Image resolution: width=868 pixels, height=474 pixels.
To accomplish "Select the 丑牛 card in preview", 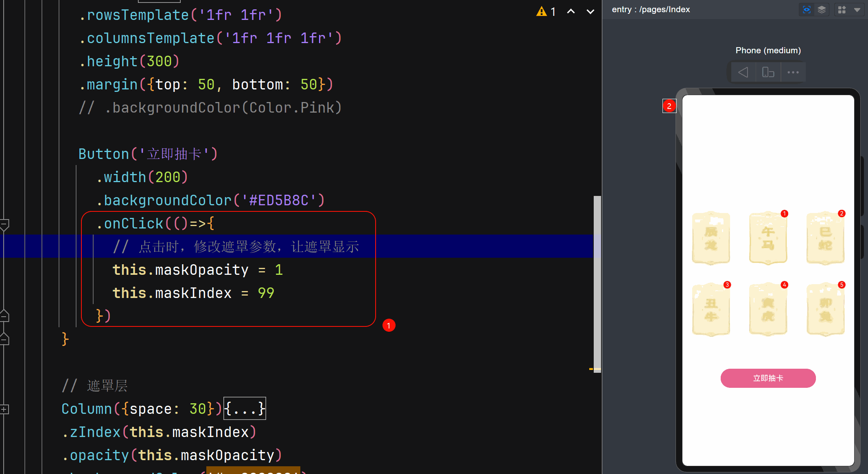I will 711,309.
